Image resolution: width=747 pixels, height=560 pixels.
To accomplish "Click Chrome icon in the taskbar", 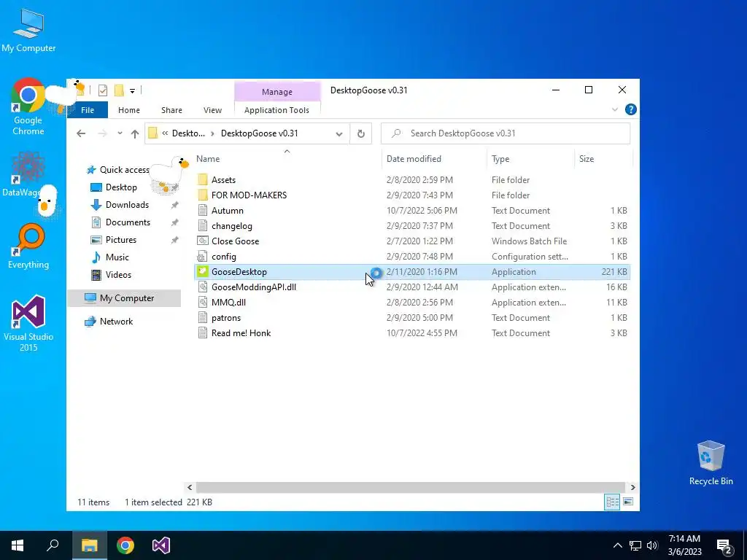I will [125, 545].
